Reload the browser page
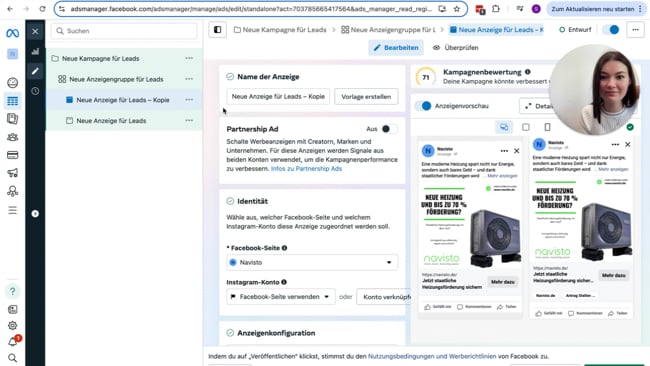The image size is (650, 366). tap(42, 9)
